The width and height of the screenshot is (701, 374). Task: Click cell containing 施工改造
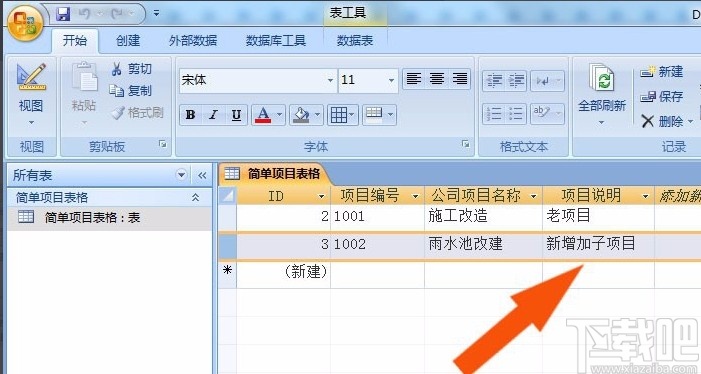483,217
